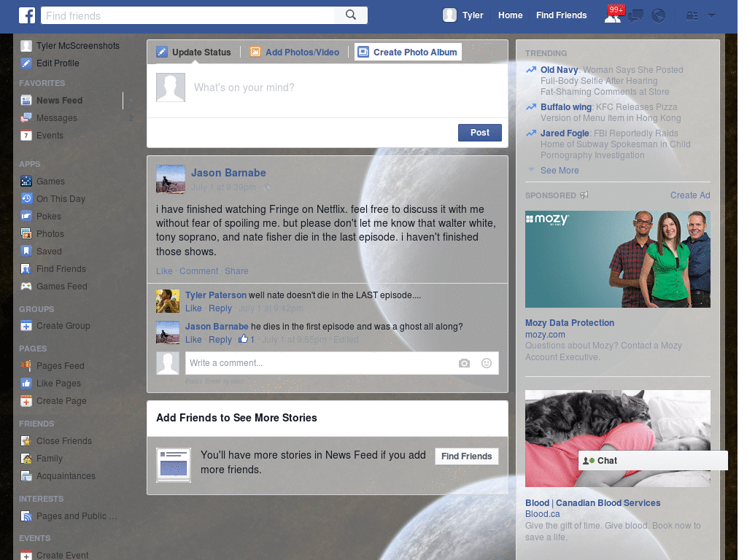This screenshot has width=747, height=560.
Task: Click Tyler profile avatar in top bar
Action: coord(449,15)
